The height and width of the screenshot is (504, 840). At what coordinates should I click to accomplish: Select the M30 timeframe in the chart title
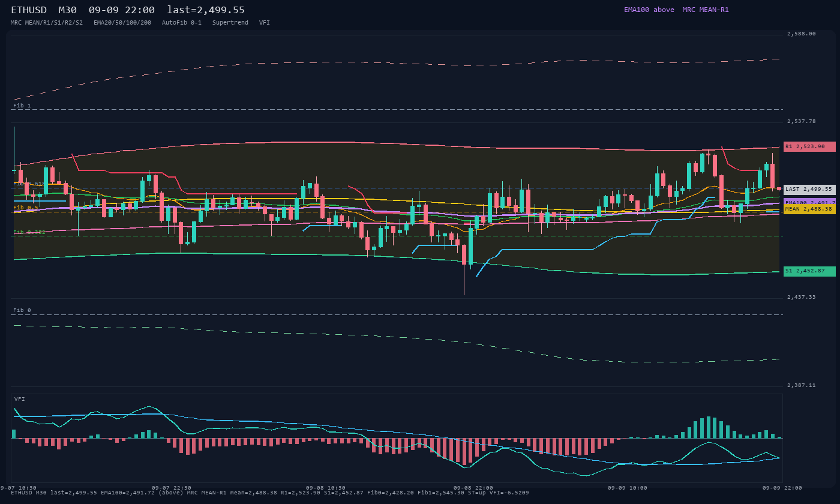point(67,10)
